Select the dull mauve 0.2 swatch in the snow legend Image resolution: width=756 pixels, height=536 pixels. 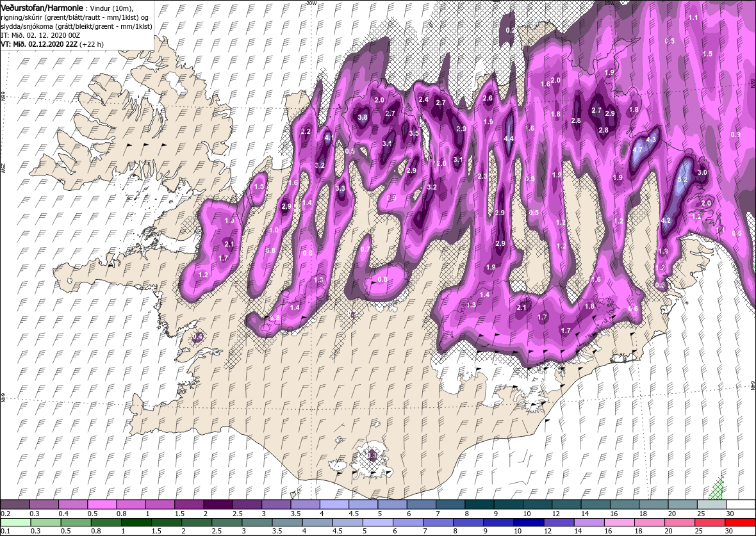pyautogui.click(x=15, y=505)
